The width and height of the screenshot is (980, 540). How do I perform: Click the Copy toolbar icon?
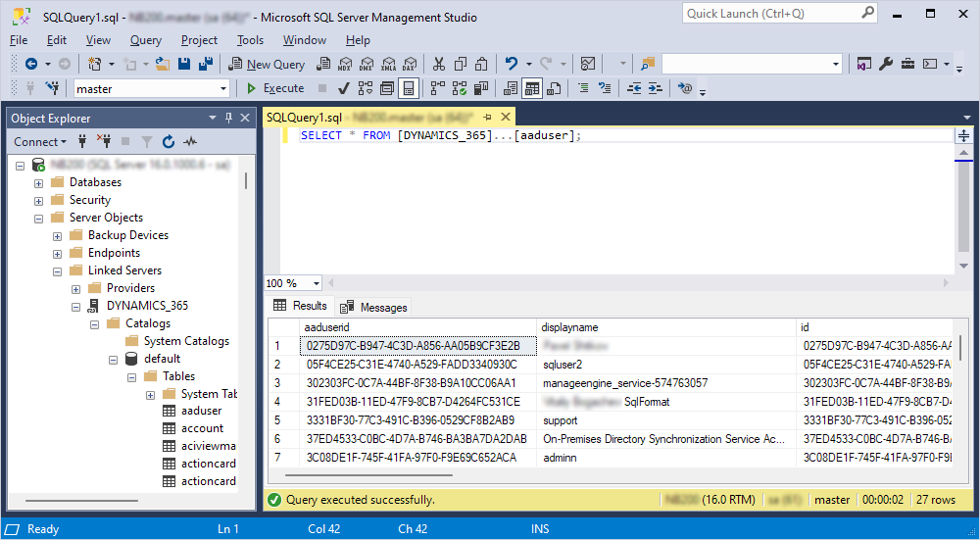461,64
